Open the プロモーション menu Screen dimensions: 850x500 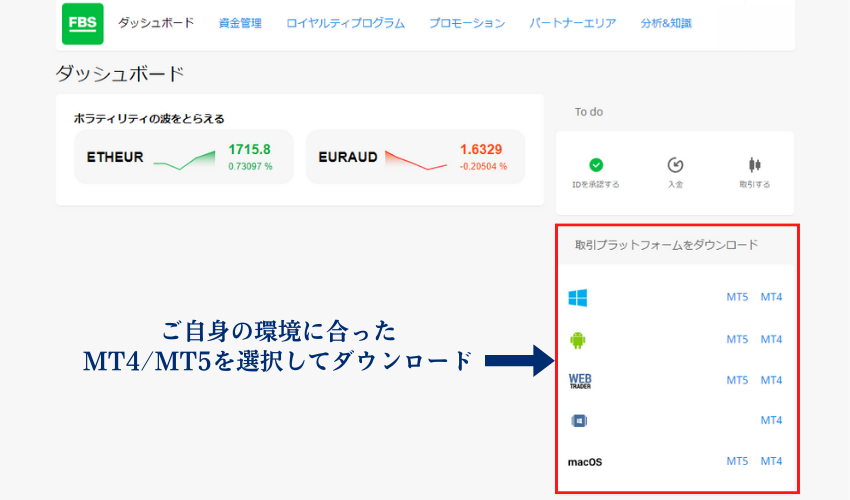(467, 23)
